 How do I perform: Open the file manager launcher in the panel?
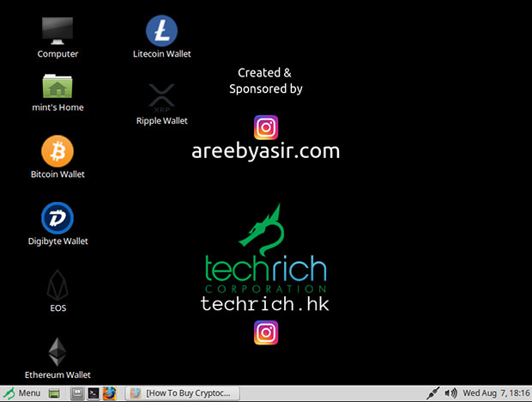tap(77, 393)
